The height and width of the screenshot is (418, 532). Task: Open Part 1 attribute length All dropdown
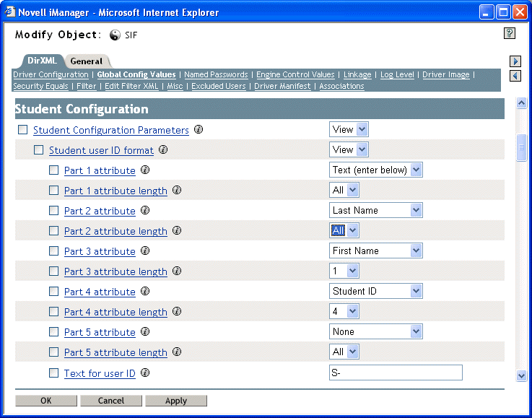(x=344, y=190)
